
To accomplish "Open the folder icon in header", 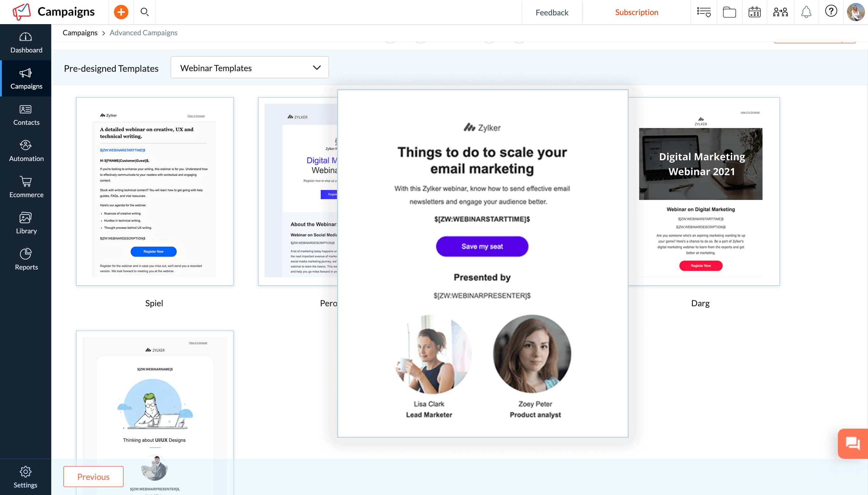I will (x=729, y=12).
